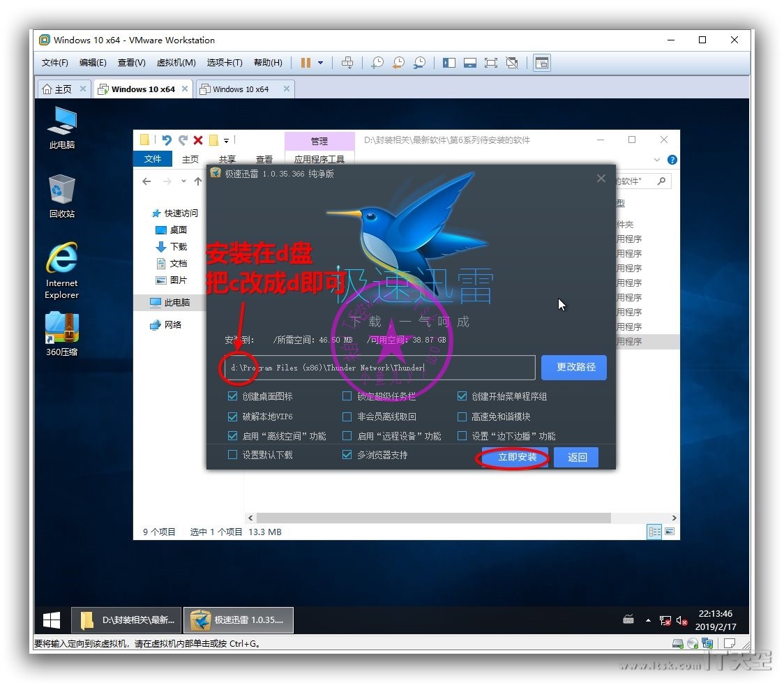Click console view icon in VMware toolbar
This screenshot has width=784, height=683.
(x=542, y=63)
